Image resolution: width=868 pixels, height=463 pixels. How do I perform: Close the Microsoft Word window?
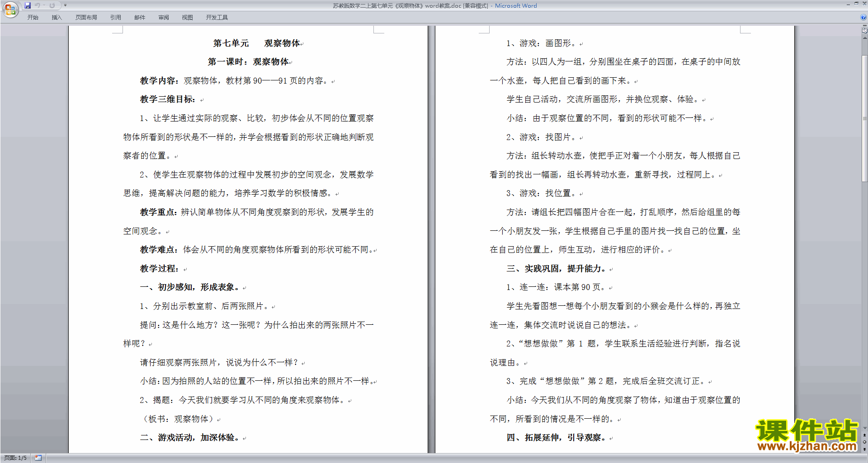[x=864, y=4]
